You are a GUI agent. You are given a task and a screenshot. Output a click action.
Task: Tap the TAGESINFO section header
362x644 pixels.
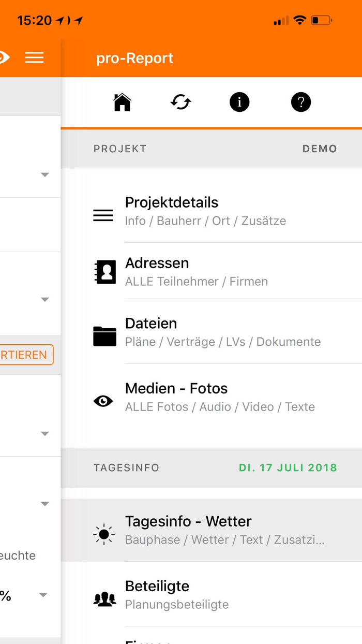126,467
